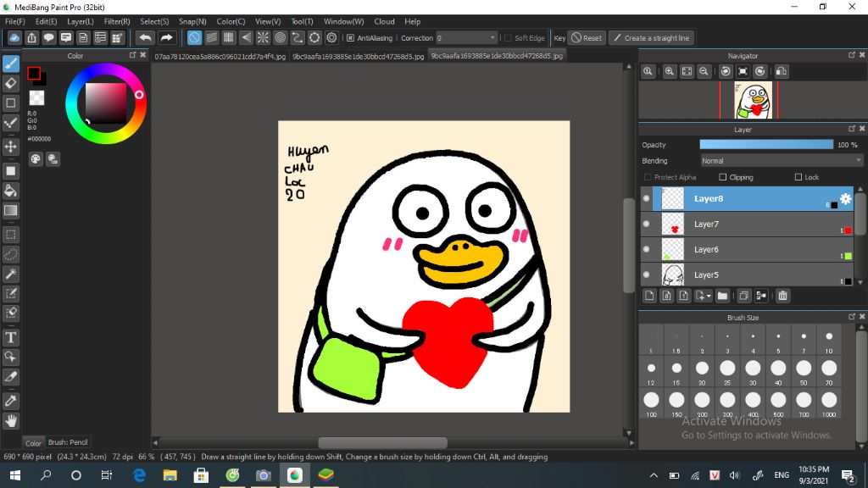The width and height of the screenshot is (868, 488).
Task: Add a new layer folder
Action: [722, 296]
